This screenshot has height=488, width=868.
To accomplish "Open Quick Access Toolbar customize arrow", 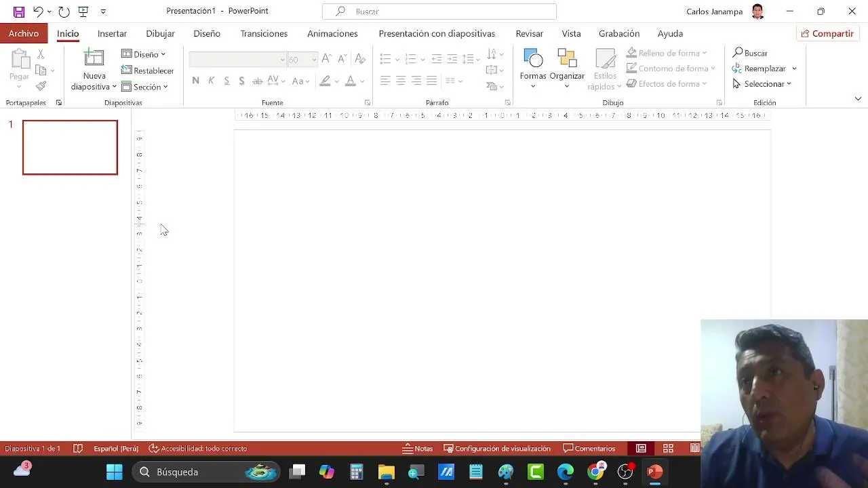I will point(103,12).
